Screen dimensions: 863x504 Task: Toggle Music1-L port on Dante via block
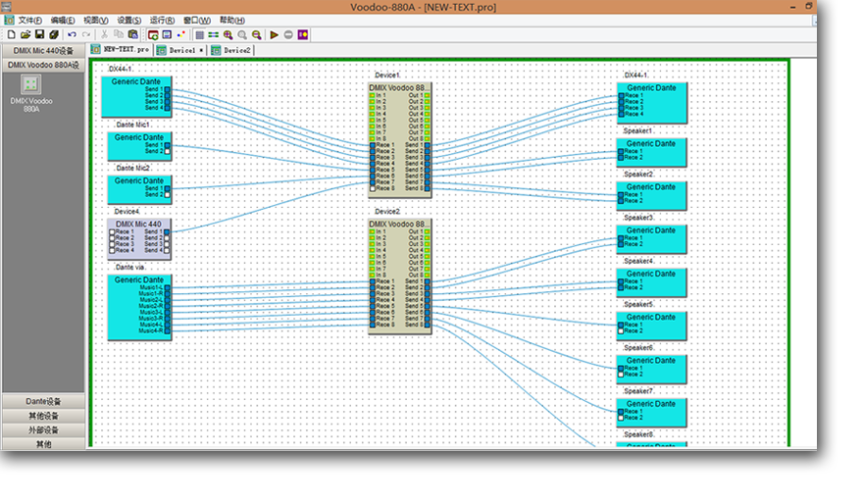point(168,287)
